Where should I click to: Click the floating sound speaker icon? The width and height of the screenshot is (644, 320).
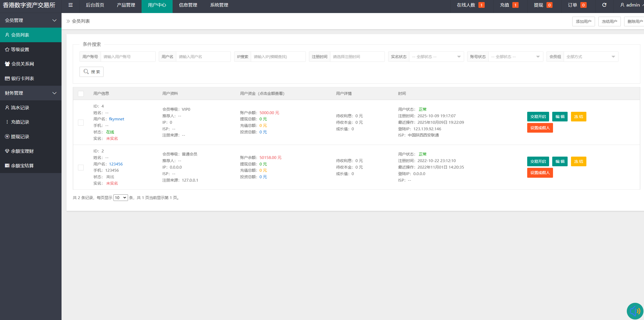635,311
